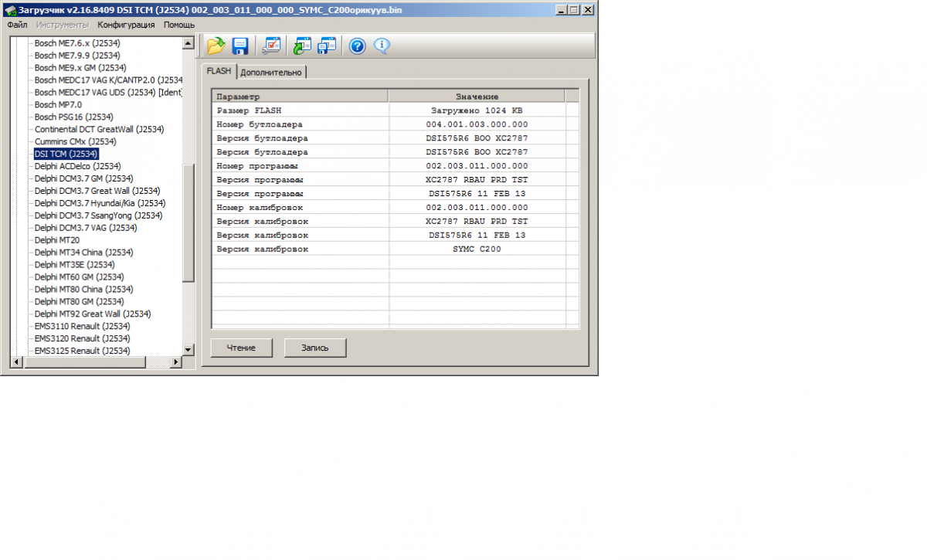The image size is (927, 560).
Task: Select Delphi MT80 GM (J2534)
Action: [80, 301]
